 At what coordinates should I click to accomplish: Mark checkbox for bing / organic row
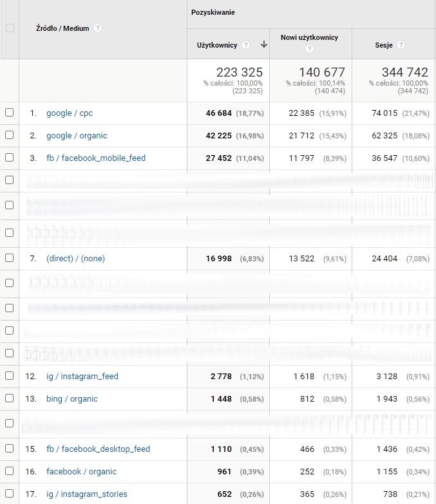coord(10,398)
